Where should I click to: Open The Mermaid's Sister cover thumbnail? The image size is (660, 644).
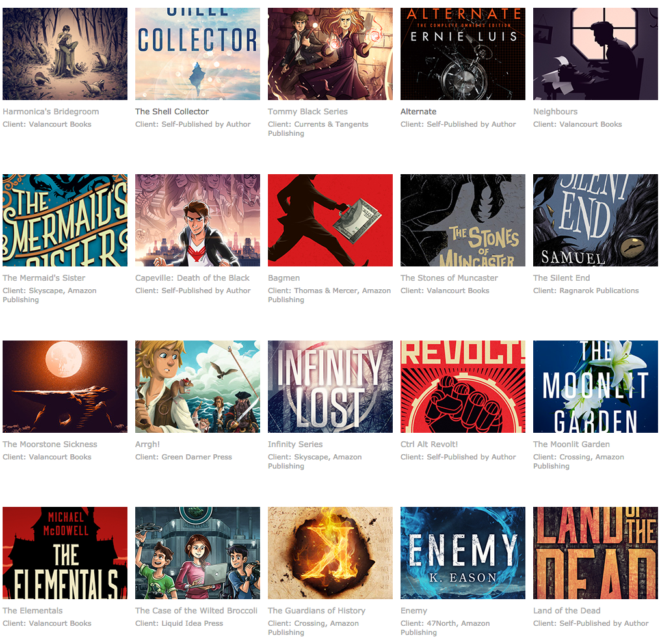click(x=65, y=220)
